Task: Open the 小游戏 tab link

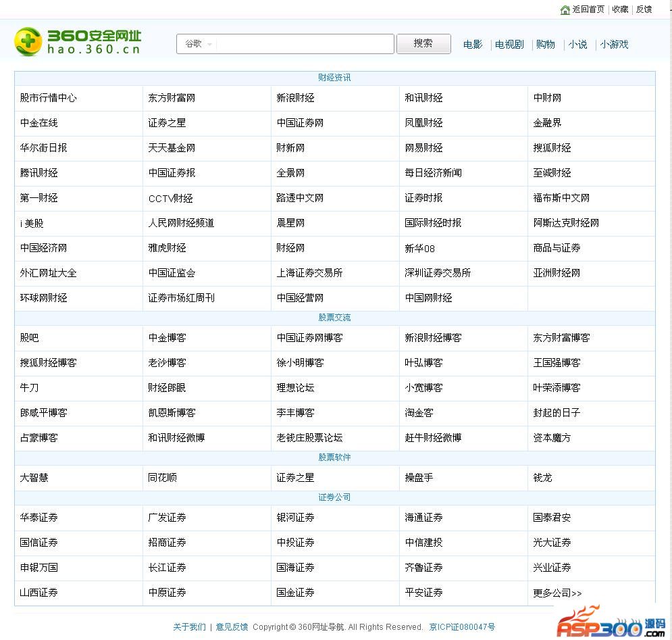Action: (614, 45)
